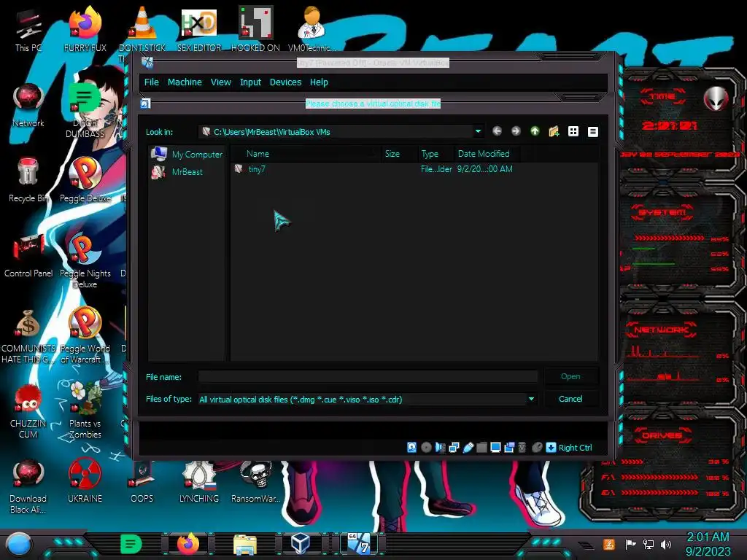Open UKRAINE desktop icon
Image resolution: width=747 pixels, height=560 pixels.
[x=85, y=481]
